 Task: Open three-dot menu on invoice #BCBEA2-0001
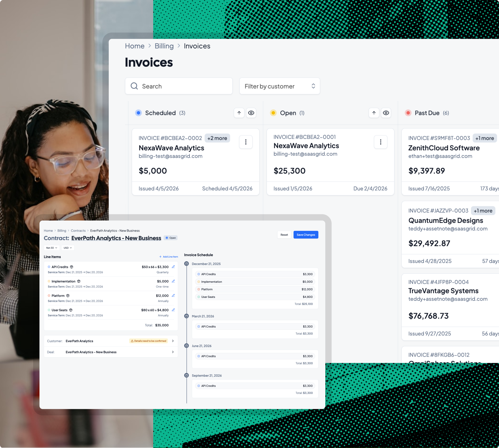pyautogui.click(x=381, y=142)
